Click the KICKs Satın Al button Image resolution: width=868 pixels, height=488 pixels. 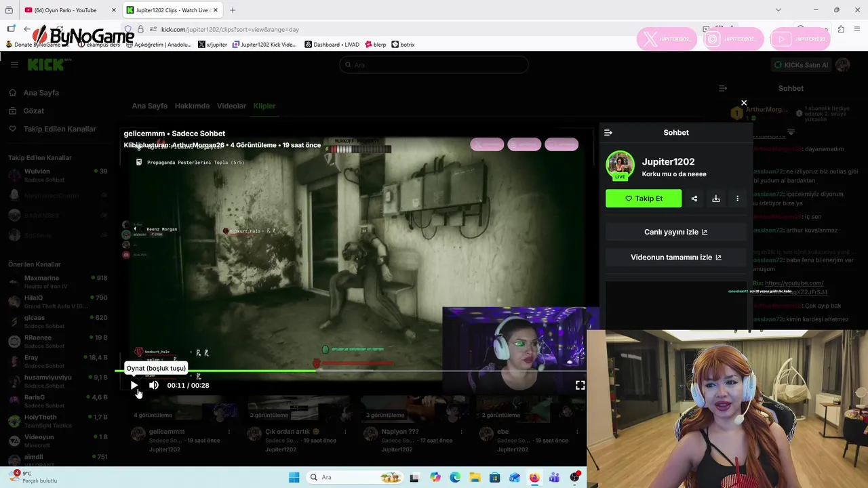coord(801,65)
